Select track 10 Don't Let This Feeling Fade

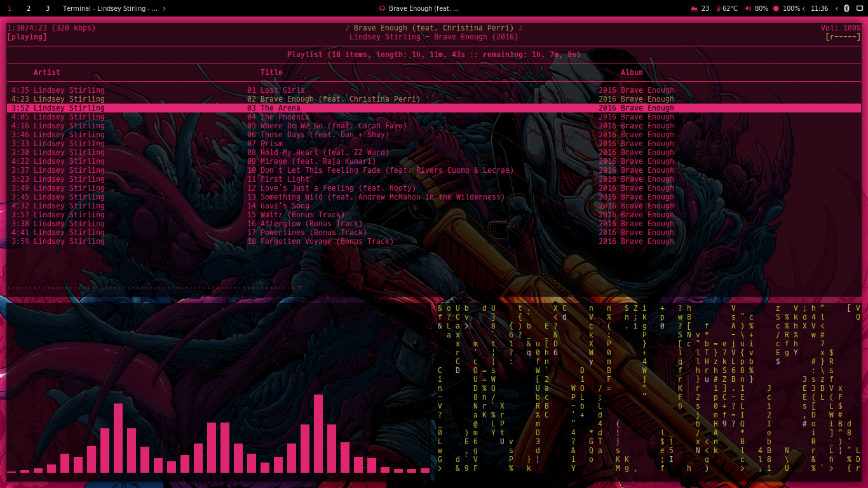[434, 170]
